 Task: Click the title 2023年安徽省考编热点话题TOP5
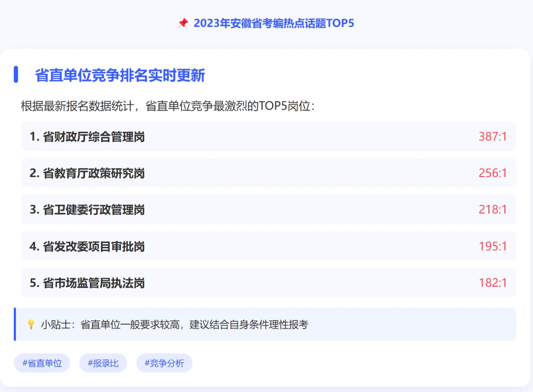tap(274, 23)
